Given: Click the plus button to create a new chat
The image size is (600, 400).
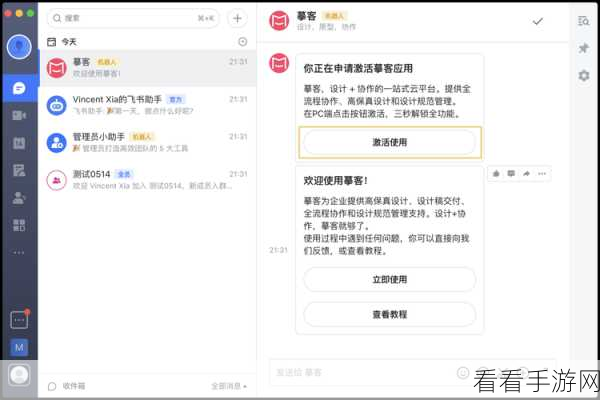Looking at the screenshot, I should tap(237, 18).
